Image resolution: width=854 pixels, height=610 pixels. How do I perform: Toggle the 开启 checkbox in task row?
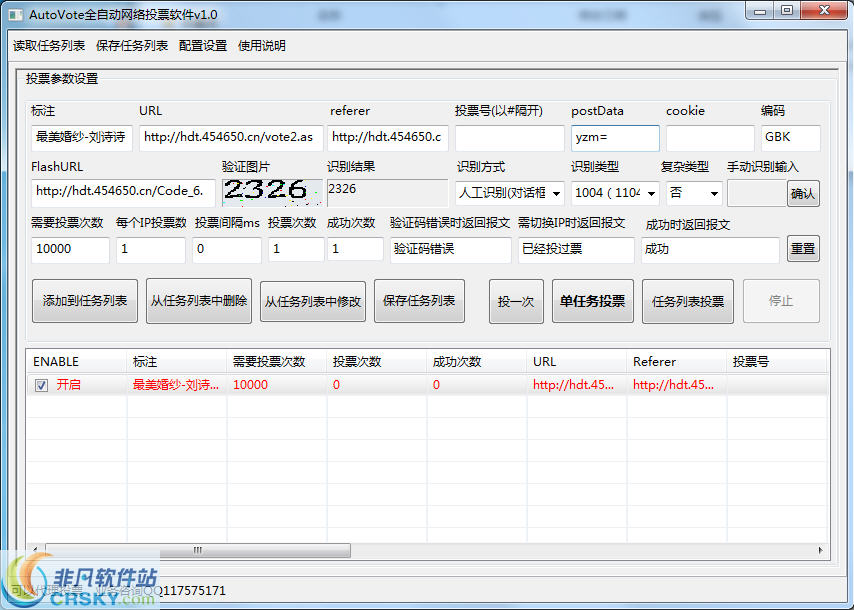[41, 386]
